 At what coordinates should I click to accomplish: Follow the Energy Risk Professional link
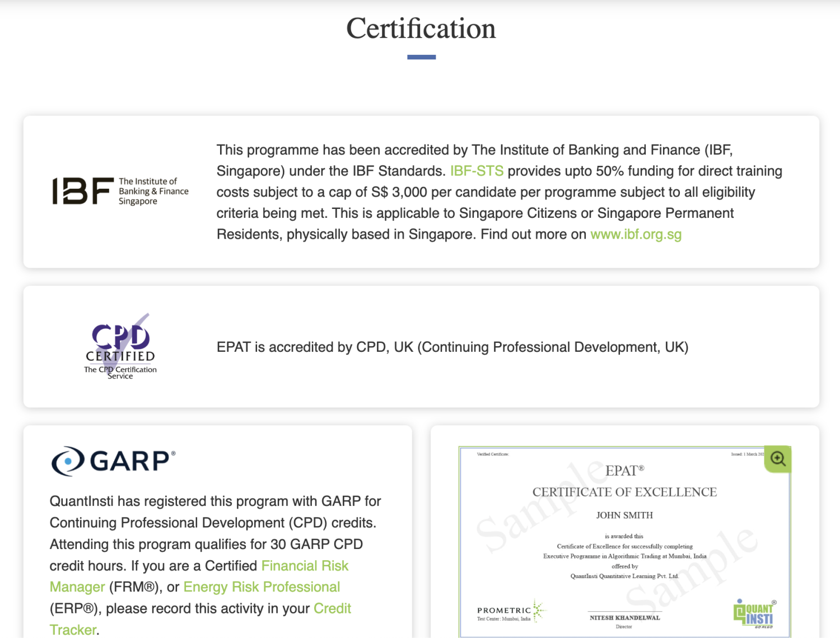click(x=262, y=587)
